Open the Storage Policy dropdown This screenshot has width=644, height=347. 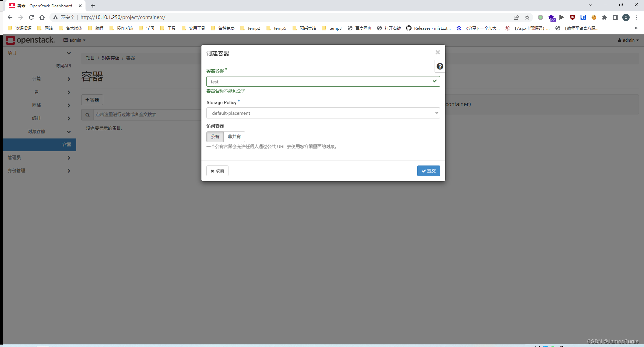pos(323,113)
